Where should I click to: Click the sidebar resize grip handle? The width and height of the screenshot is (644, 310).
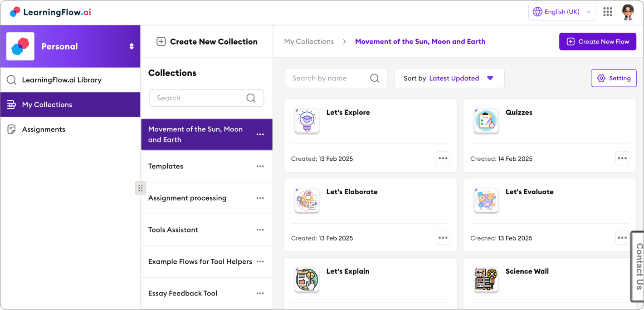coord(140,188)
